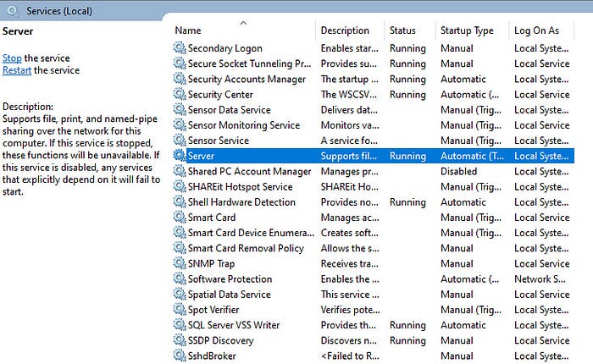This screenshot has height=364, width=593.
Task: Click the gear icon next to Security Center
Action: [x=180, y=94]
